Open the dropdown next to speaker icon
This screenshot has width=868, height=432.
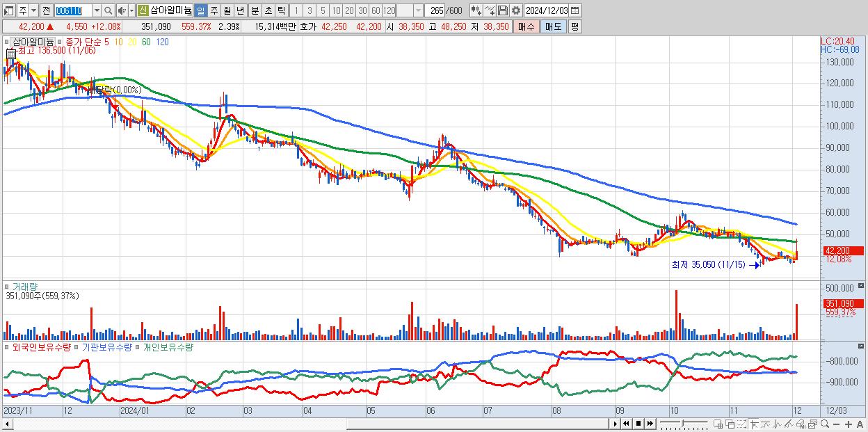point(131,10)
